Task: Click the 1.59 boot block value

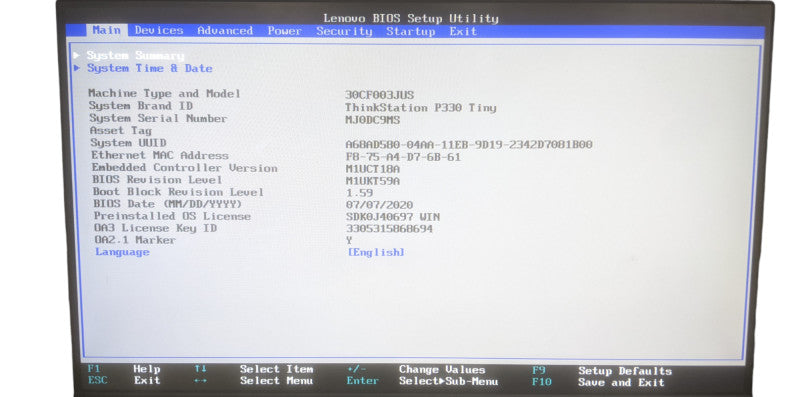Action: pos(359,193)
